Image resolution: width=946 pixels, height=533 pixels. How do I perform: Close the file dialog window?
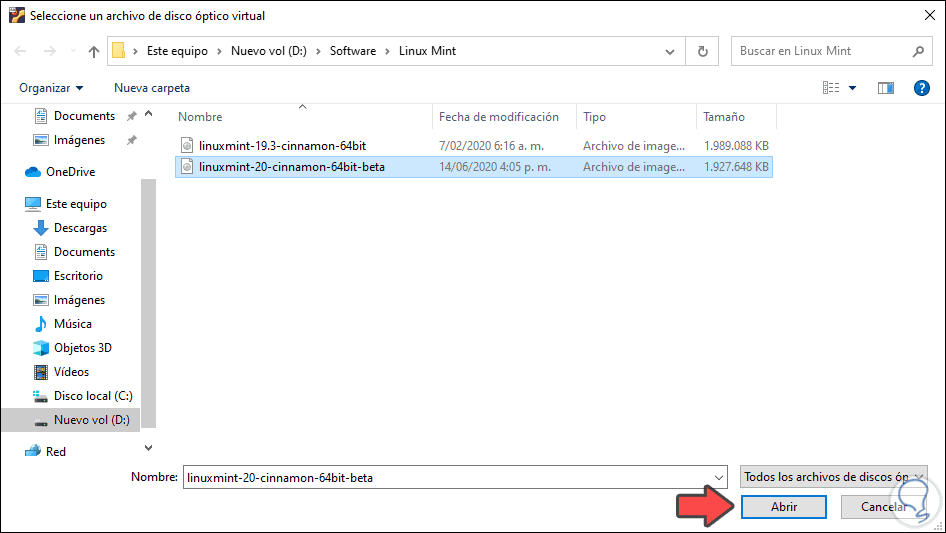(930, 15)
